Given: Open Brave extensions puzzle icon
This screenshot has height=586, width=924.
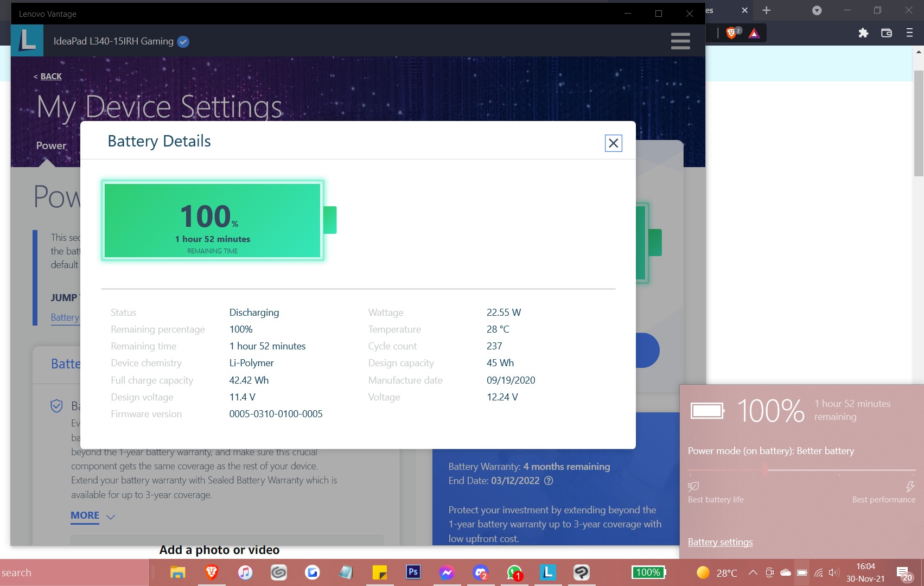Looking at the screenshot, I should click(863, 33).
